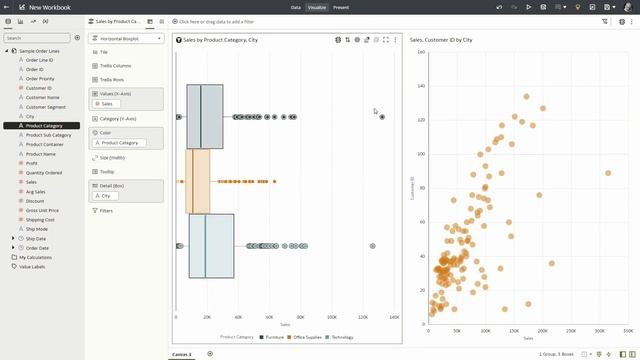Click the Preview play icon
Image resolution: width=640 pixels, height=360 pixels.
coord(529,7)
